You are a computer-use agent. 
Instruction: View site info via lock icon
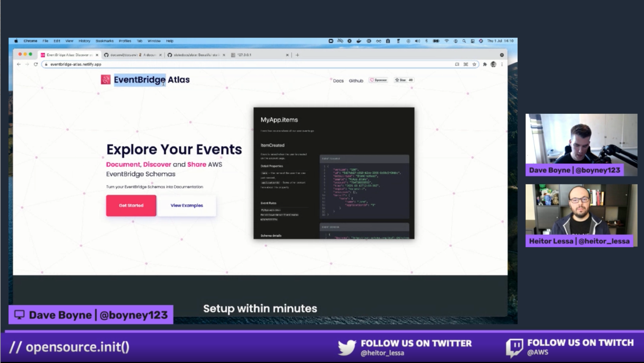coord(46,64)
